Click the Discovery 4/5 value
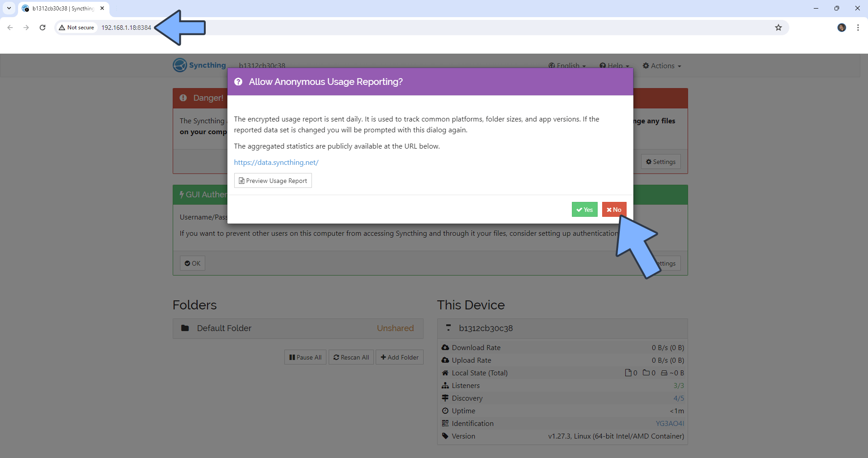The image size is (868, 458). pyautogui.click(x=679, y=398)
